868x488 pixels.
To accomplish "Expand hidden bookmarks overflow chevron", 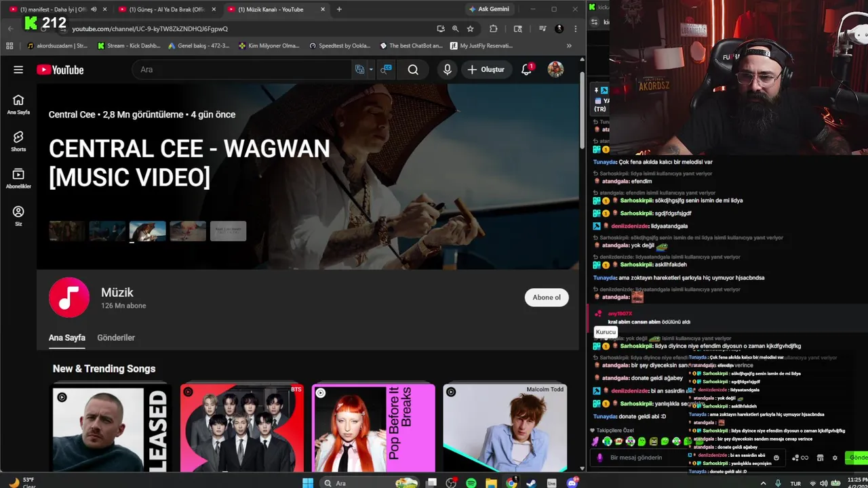I will (x=569, y=45).
